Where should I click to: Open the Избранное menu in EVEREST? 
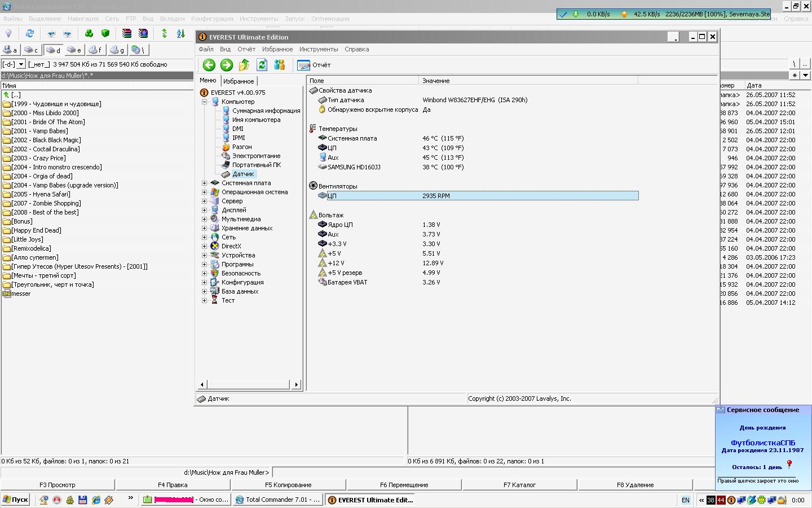coord(277,49)
